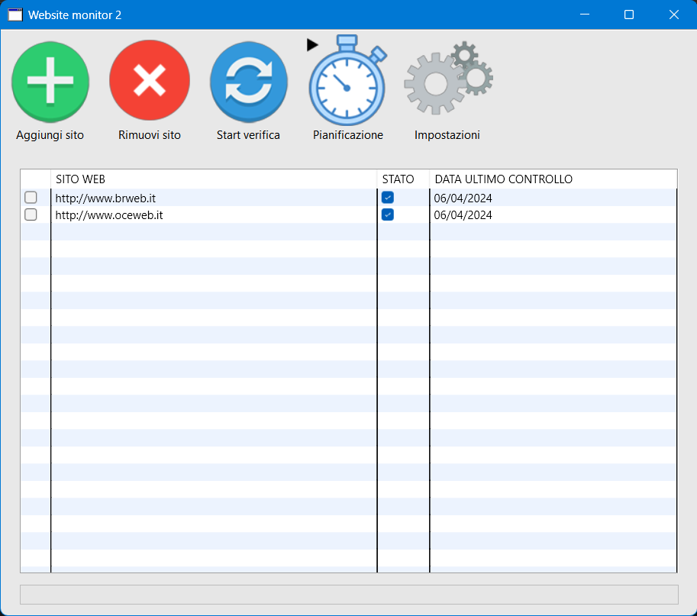Select the checkbox for http://www.brweb.it
Viewport: 697px width, 616px height.
31,198
